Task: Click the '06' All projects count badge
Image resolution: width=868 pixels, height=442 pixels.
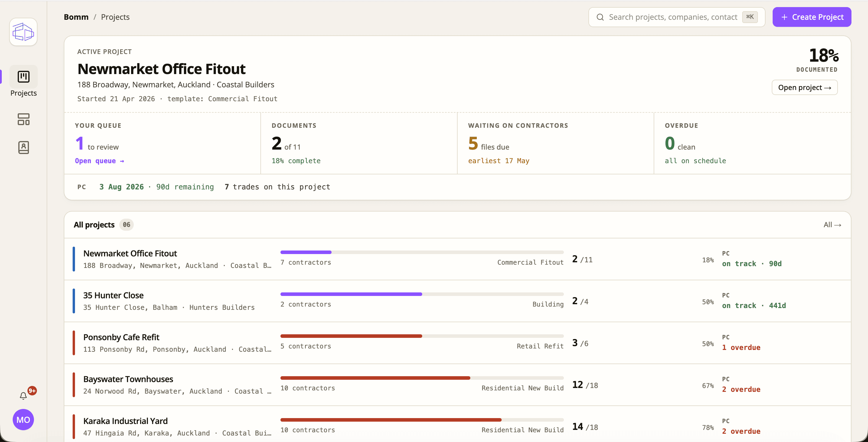Action: pos(126,225)
